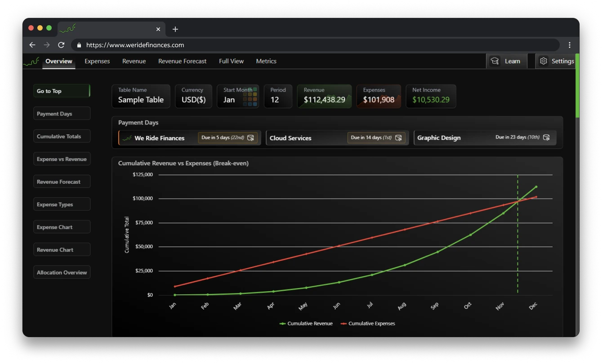The image size is (602, 364).
Task: Toggle the Cumulative Expenses legend entry
Action: [x=368, y=324]
